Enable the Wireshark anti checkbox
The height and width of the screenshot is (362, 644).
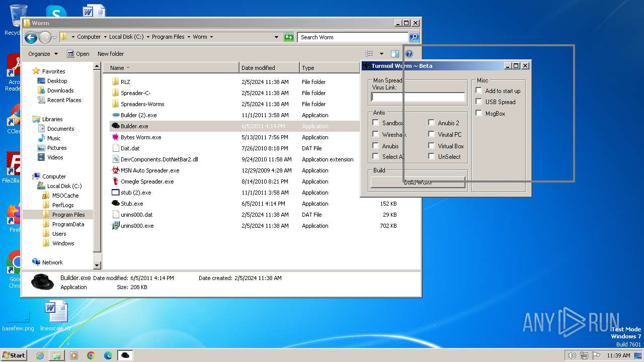[x=376, y=134]
